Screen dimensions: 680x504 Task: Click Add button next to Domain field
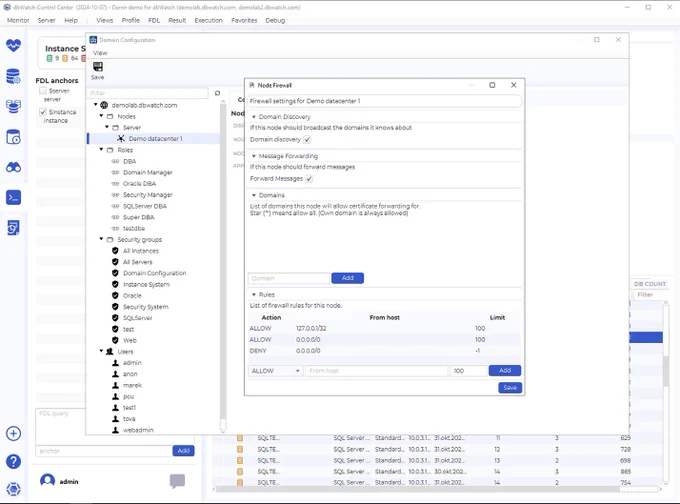tap(347, 278)
